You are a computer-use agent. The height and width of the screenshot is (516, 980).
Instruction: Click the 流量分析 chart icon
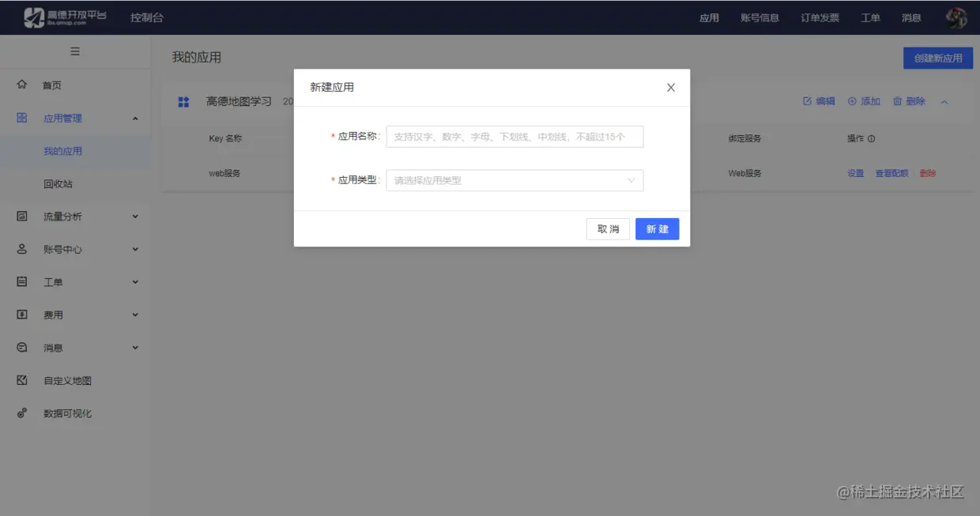[x=22, y=216]
